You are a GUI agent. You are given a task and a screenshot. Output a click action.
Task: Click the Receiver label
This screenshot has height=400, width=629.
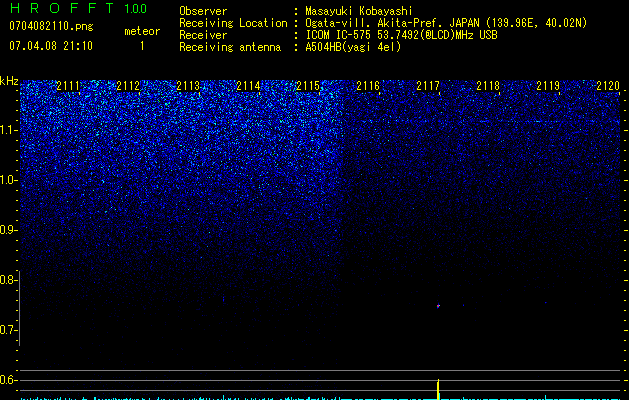(x=203, y=35)
